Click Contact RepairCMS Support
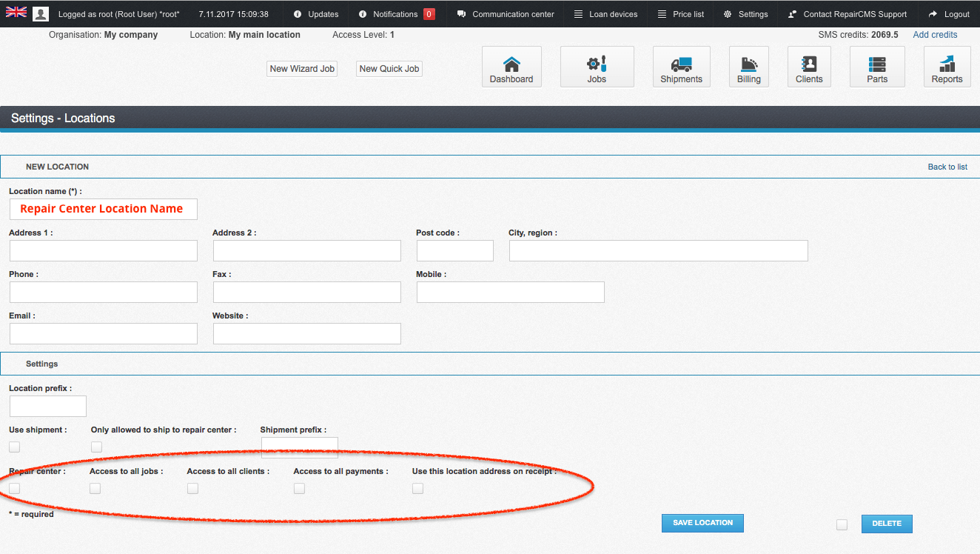The image size is (980, 554). [x=848, y=14]
